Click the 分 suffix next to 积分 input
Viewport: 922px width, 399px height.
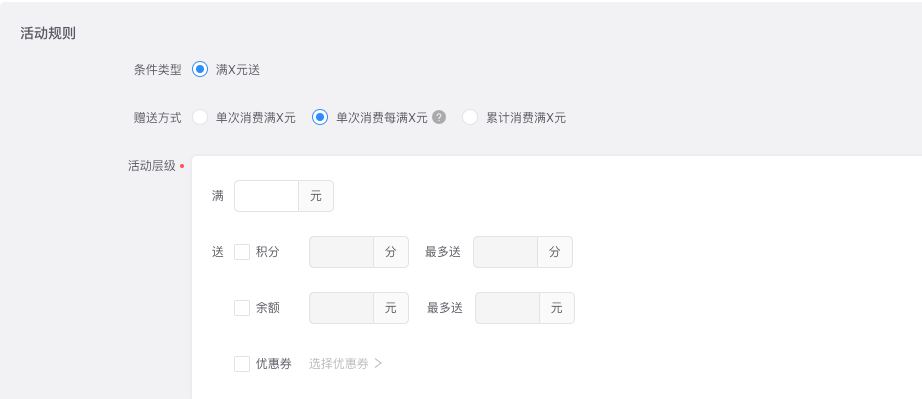[x=391, y=252]
